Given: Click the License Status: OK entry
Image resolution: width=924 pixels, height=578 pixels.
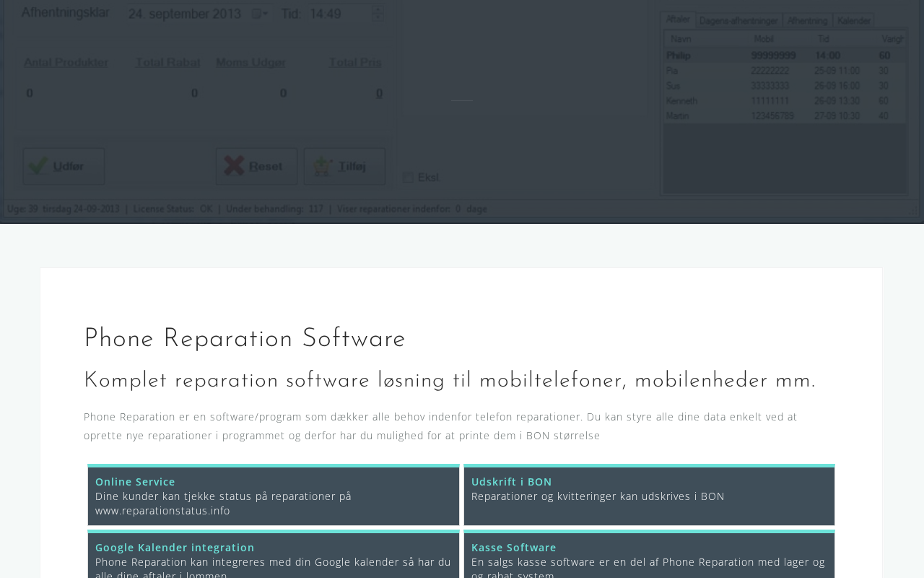Looking at the screenshot, I should coord(173,209).
